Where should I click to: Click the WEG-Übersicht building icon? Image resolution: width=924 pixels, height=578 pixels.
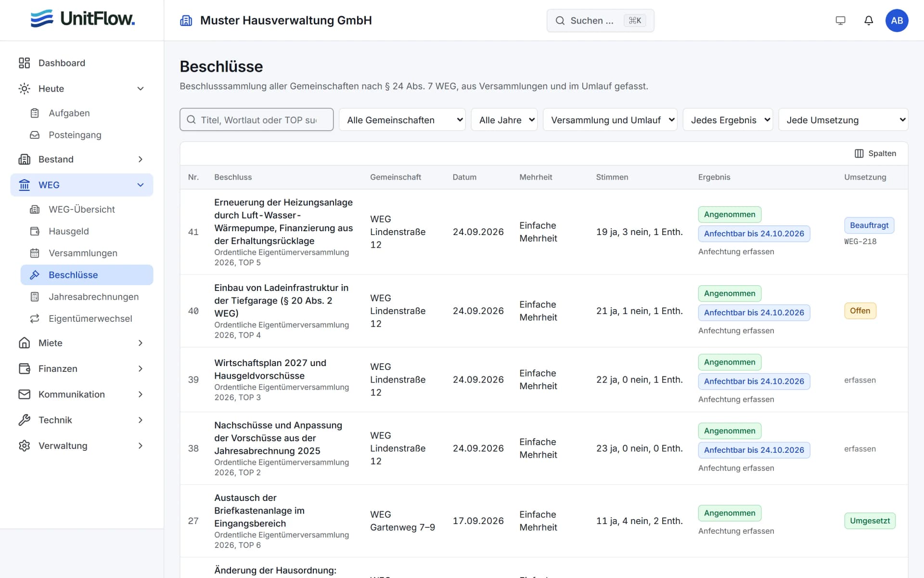pos(35,210)
